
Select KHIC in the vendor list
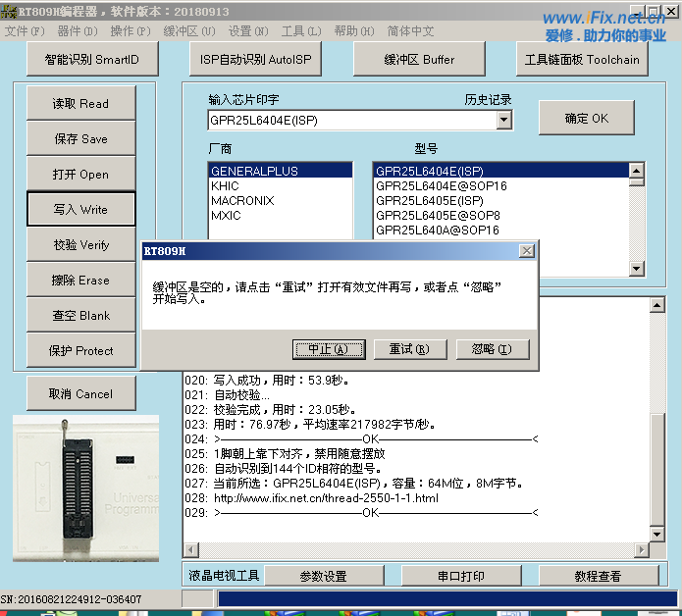click(280, 185)
